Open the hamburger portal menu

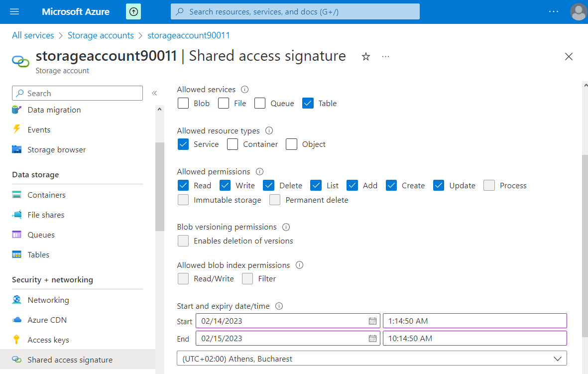14,11
